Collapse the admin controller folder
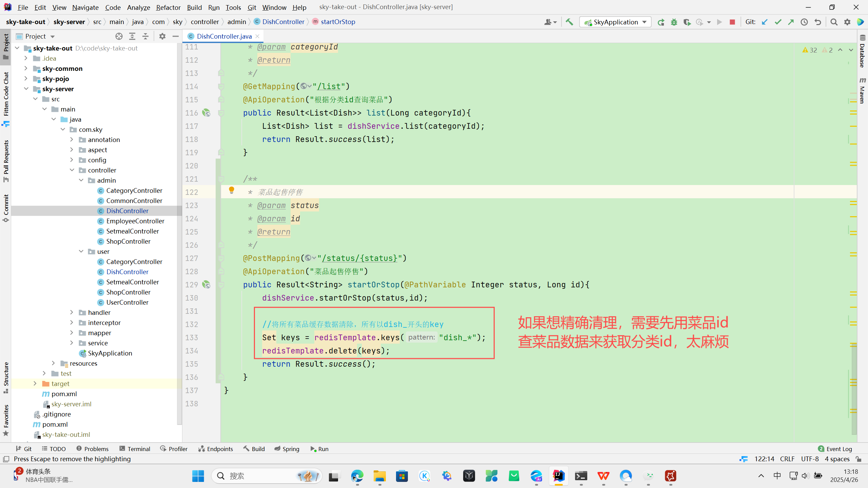 (x=81, y=180)
